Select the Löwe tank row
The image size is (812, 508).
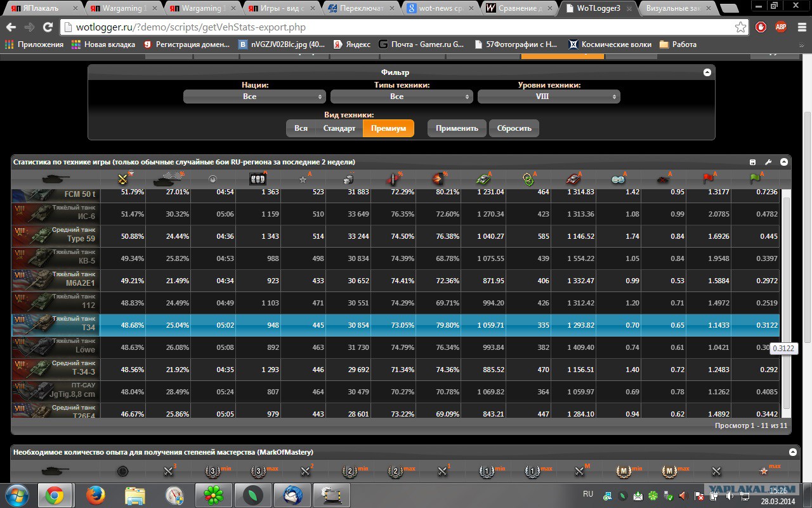(x=396, y=347)
